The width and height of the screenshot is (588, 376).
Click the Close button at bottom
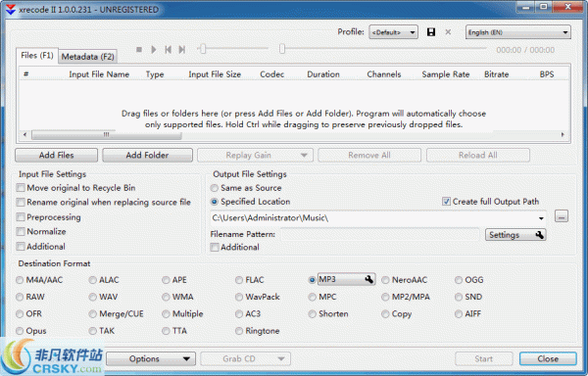point(548,358)
